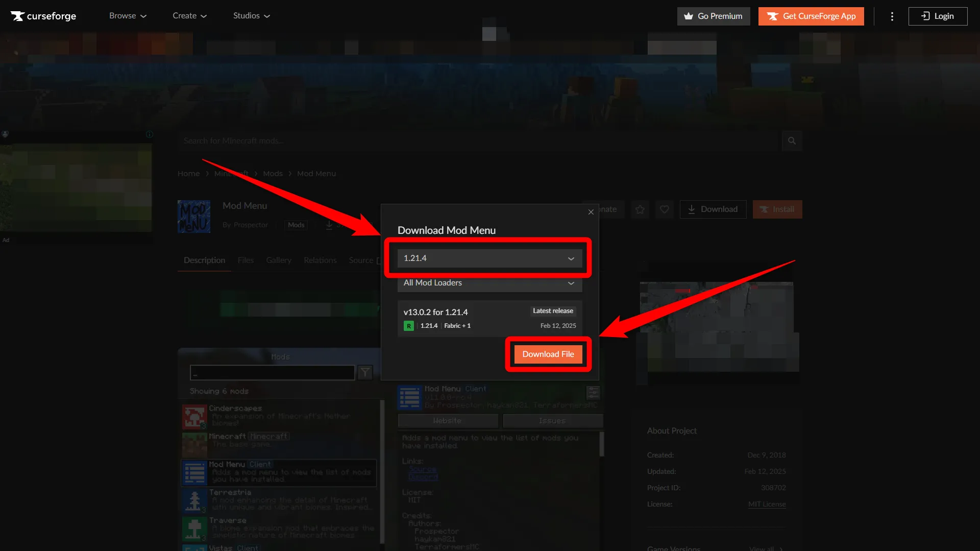Switch to the Files tab
The width and height of the screenshot is (980, 551).
pyautogui.click(x=246, y=260)
